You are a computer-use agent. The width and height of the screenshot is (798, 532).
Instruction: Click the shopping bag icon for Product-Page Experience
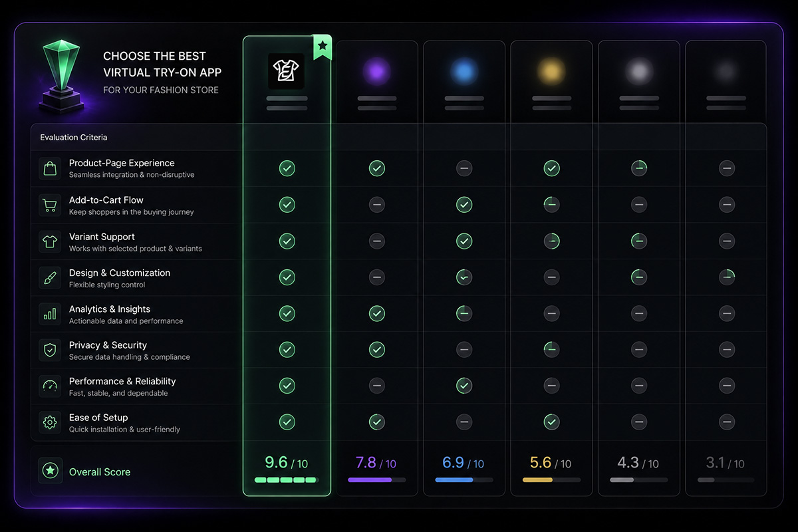(x=50, y=169)
